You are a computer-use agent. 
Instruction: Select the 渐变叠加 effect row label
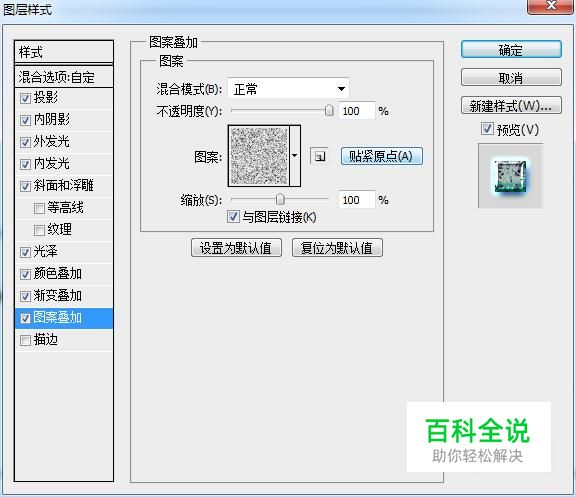pos(58,296)
